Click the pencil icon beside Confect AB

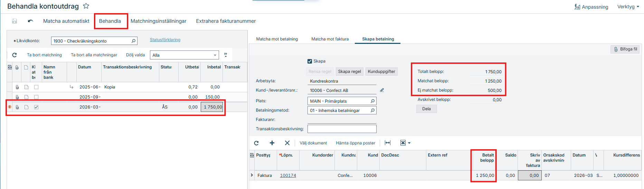[x=382, y=90]
